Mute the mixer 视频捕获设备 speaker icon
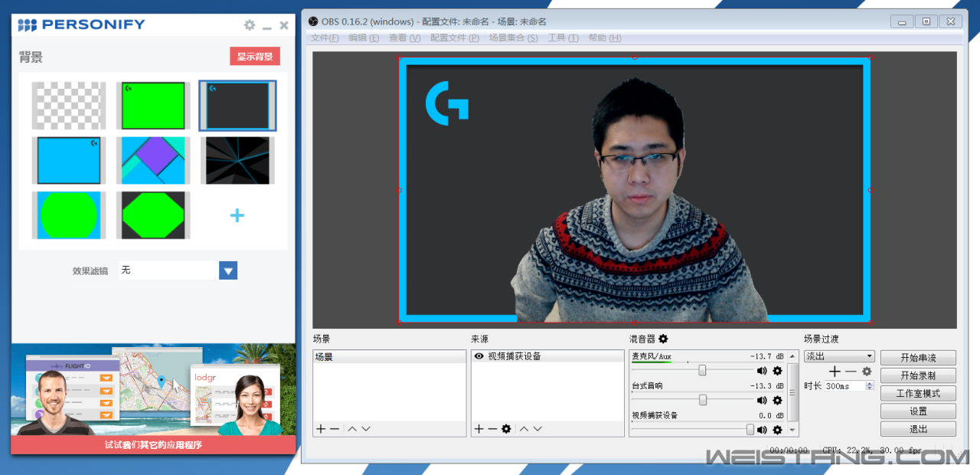The height and width of the screenshot is (475, 980). tap(762, 431)
